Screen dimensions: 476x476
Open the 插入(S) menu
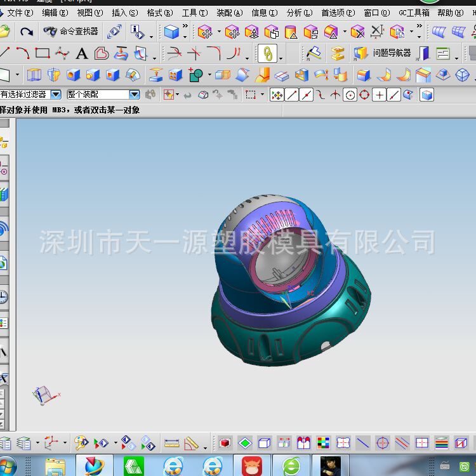[x=125, y=13]
